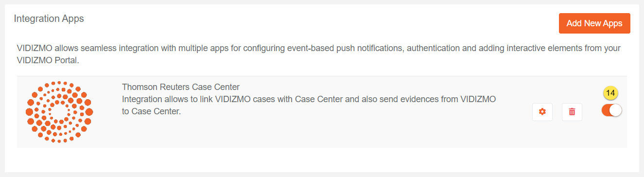This screenshot has width=644, height=177.
Task: Delete the Thomson Reuters Case Center app
Action: point(572,112)
